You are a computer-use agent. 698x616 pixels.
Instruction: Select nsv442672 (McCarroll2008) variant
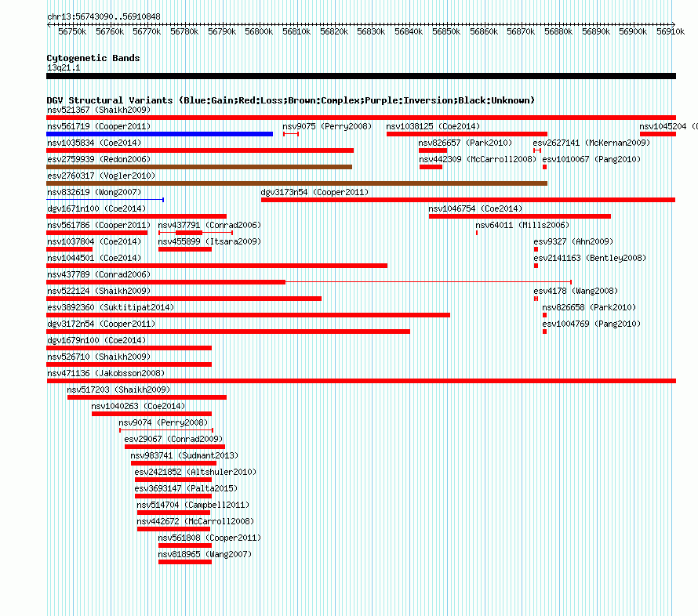click(195, 521)
